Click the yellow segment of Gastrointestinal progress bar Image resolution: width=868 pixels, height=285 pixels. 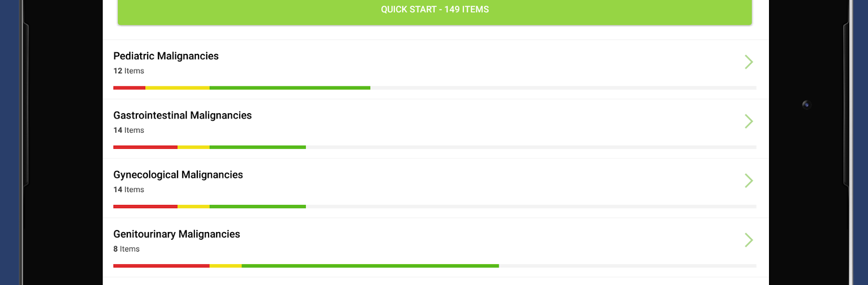(193, 147)
